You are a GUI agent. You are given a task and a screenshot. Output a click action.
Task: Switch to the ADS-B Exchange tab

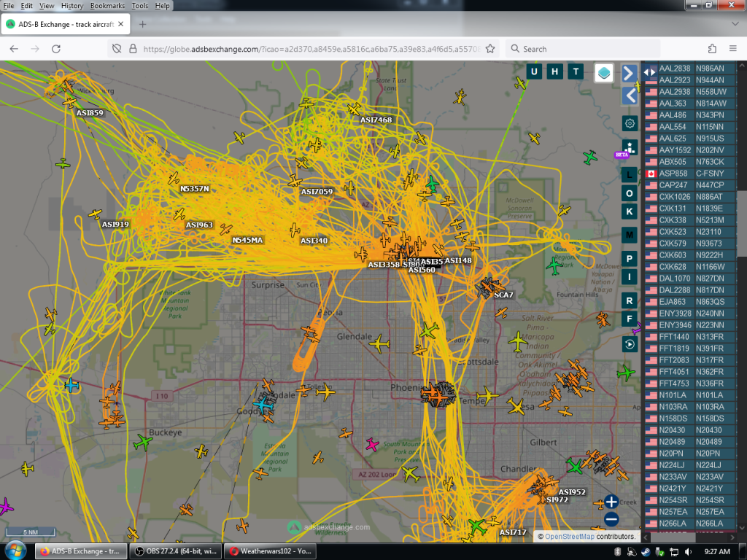point(66,24)
